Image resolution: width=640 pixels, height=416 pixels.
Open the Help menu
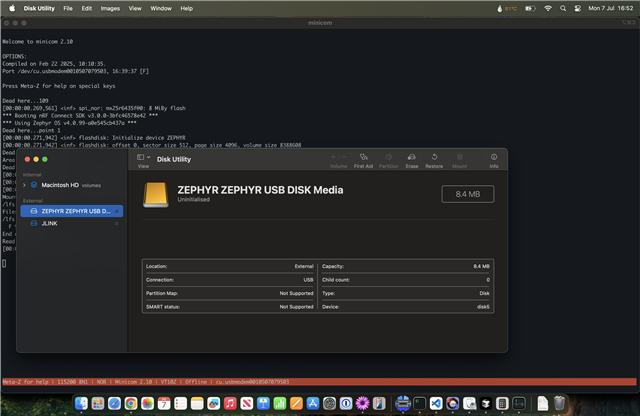[187, 8]
